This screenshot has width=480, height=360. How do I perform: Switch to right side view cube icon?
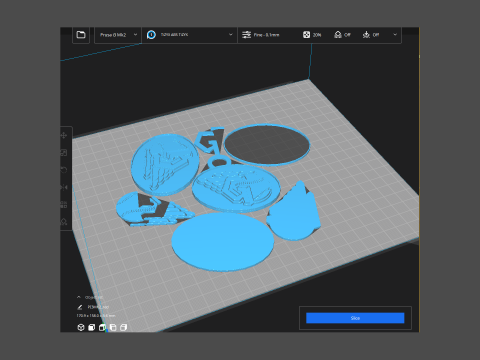123,327
